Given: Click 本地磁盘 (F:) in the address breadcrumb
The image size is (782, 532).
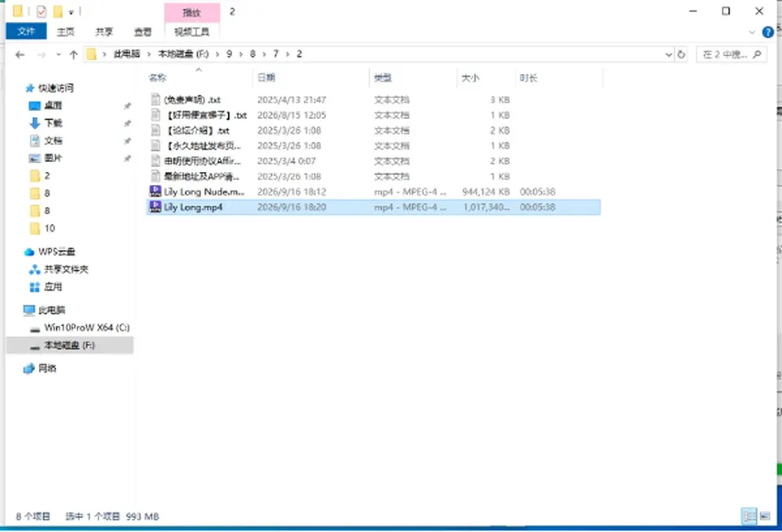Looking at the screenshot, I should click(183, 54).
